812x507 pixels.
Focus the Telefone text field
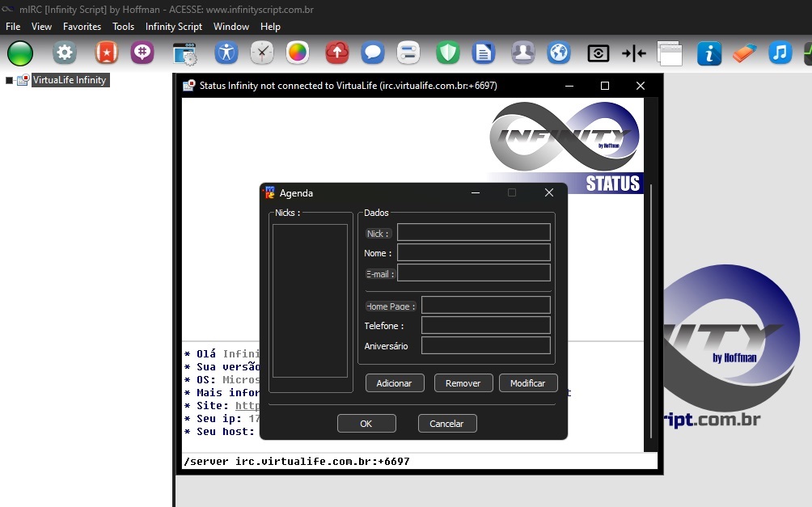click(x=485, y=325)
